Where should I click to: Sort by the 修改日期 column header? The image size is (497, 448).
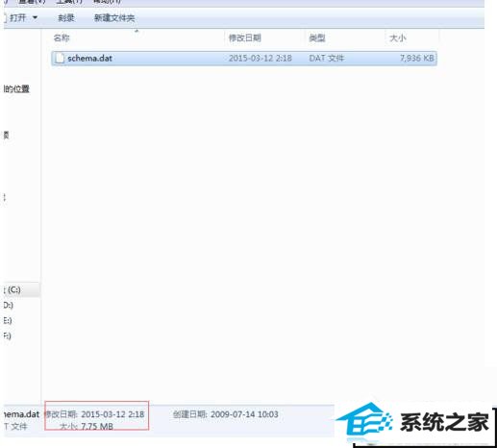pos(245,38)
